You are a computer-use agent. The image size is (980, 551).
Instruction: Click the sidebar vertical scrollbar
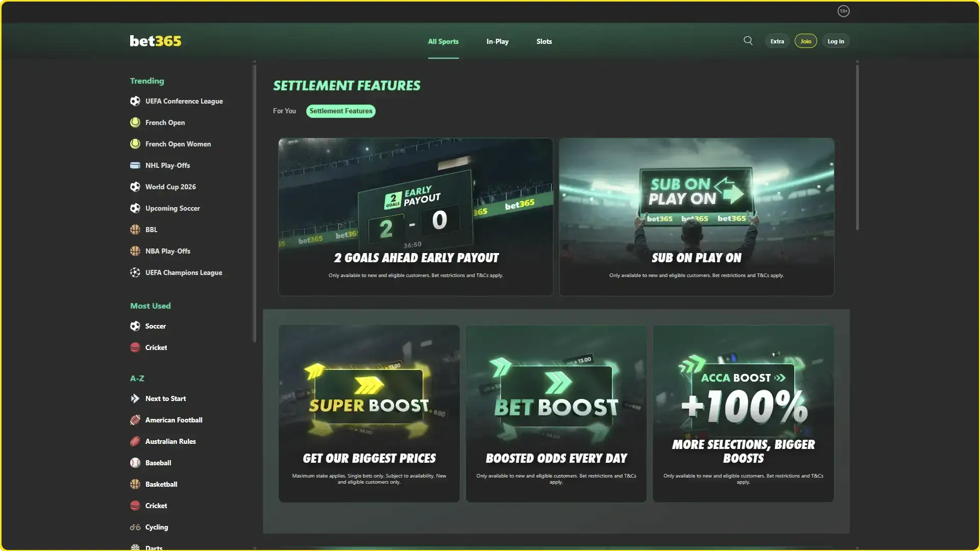tap(254, 203)
